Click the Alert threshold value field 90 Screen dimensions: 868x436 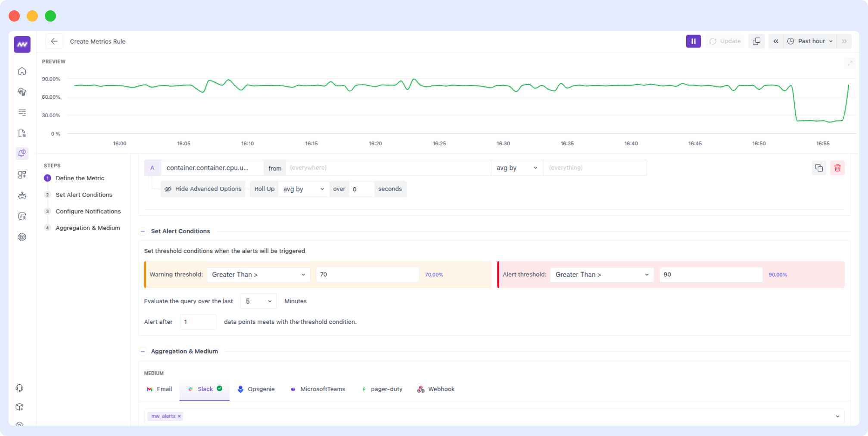coord(711,275)
